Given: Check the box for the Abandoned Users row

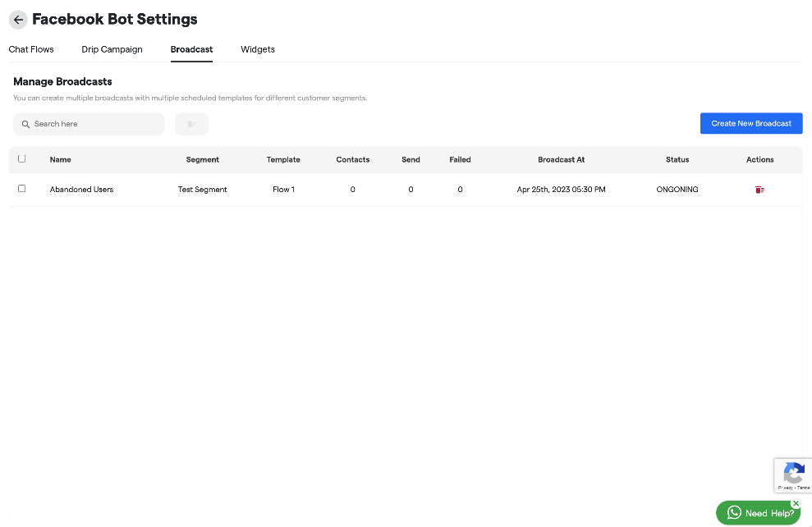Looking at the screenshot, I should (22, 189).
